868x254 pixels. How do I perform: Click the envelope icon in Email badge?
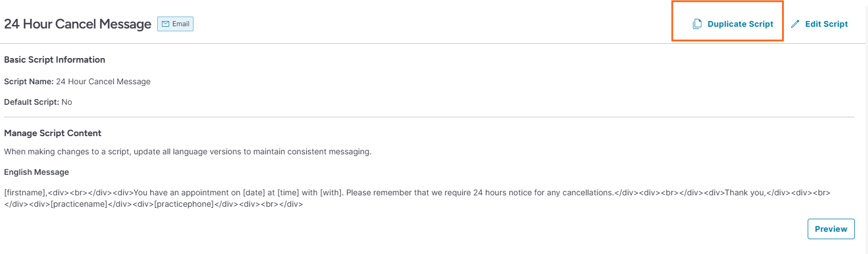coord(166,24)
